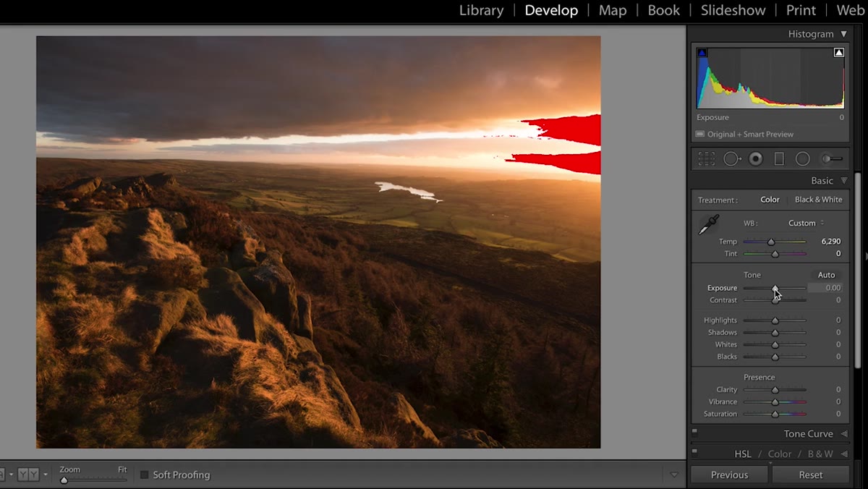Click the Previous button
868x489 pixels.
coord(729,475)
